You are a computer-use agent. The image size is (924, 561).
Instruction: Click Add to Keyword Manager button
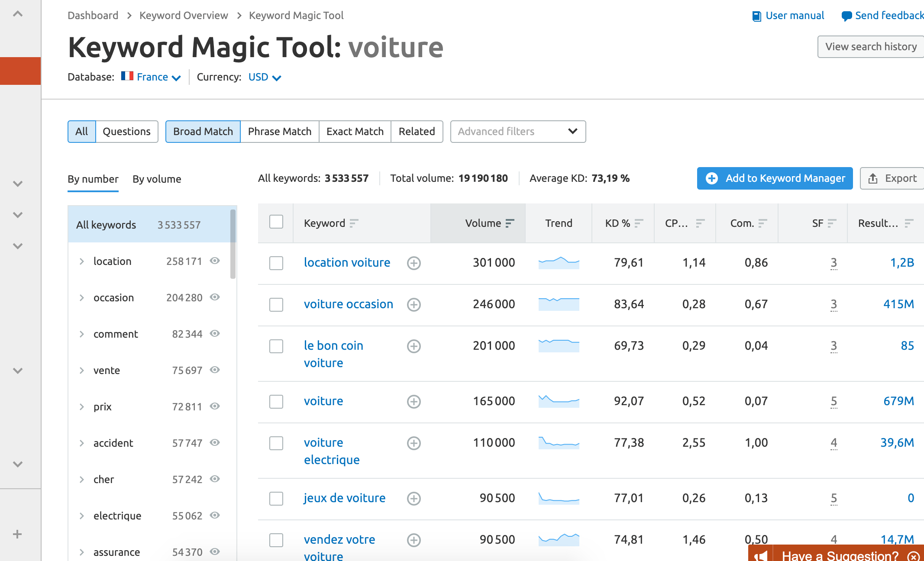pos(775,178)
